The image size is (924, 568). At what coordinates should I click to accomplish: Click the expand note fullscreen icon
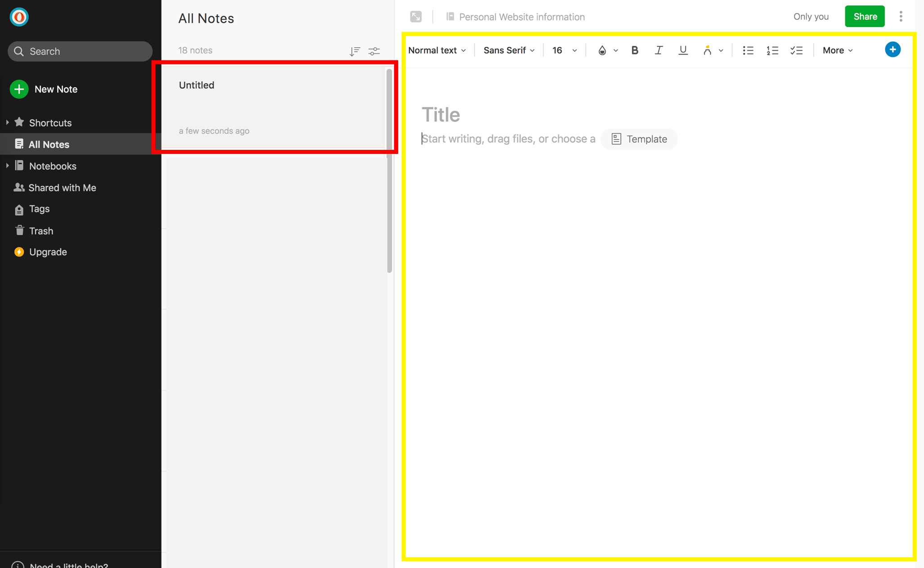(416, 17)
